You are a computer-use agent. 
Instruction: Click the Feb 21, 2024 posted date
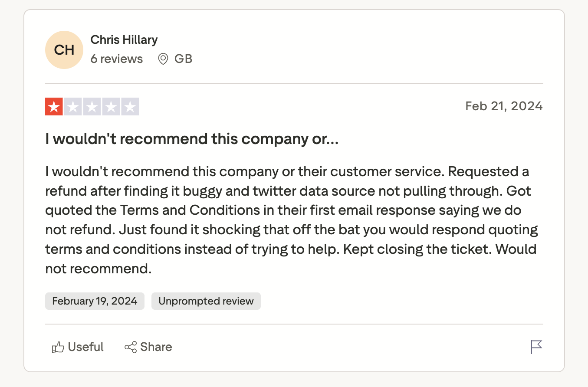coord(503,106)
